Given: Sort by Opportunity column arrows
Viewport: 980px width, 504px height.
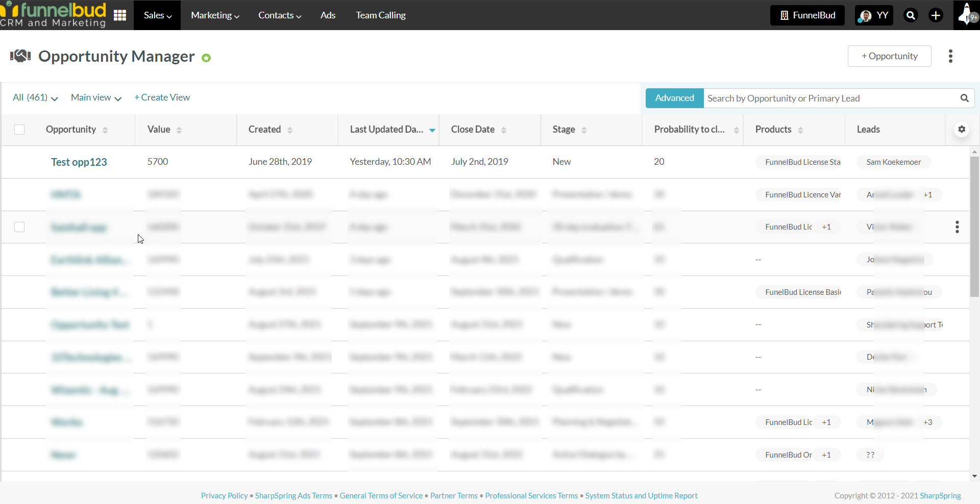Looking at the screenshot, I should pos(105,130).
